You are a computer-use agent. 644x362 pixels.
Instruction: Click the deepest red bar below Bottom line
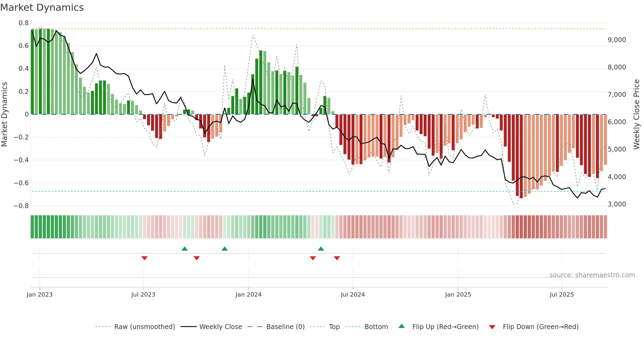click(x=521, y=156)
